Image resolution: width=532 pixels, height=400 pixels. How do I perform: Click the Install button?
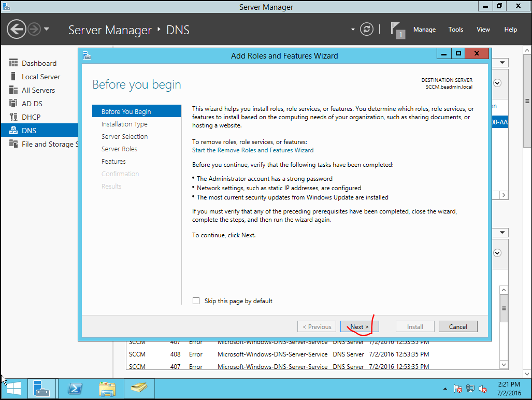click(x=415, y=327)
